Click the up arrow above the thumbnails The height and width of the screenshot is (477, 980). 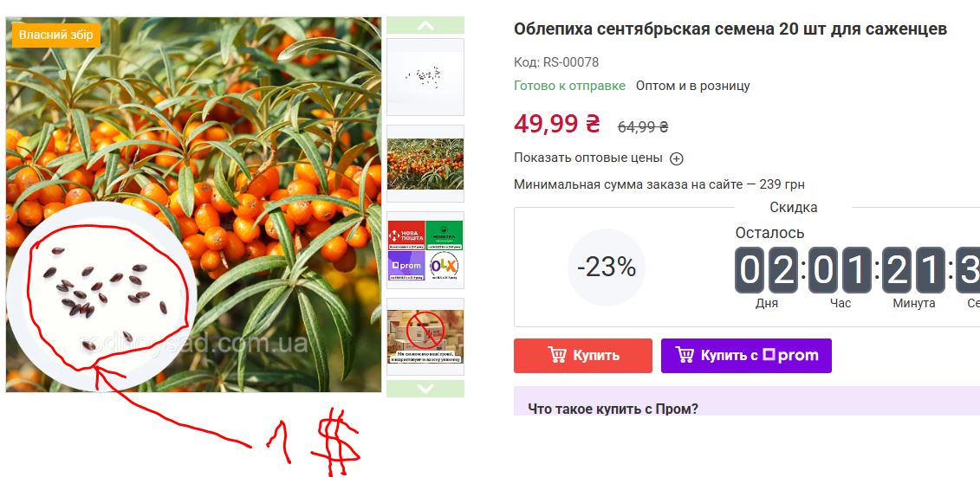pyautogui.click(x=425, y=26)
